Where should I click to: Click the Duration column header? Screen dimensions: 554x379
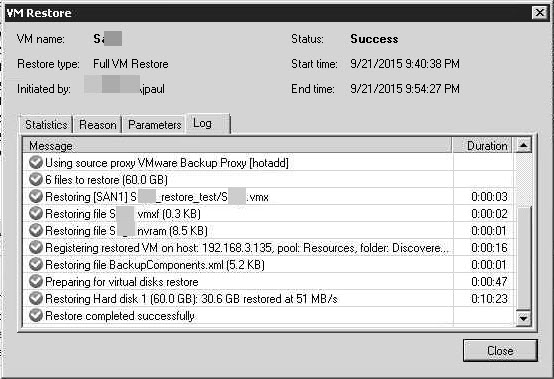(483, 146)
